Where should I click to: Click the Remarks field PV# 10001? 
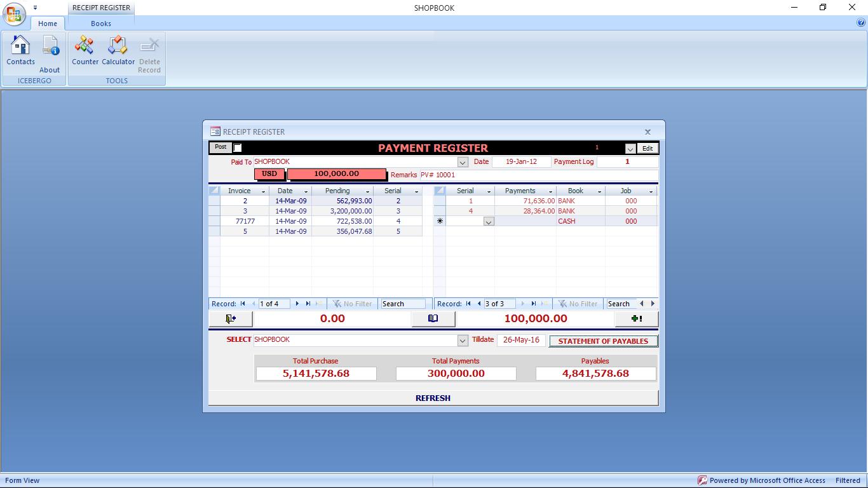click(539, 175)
